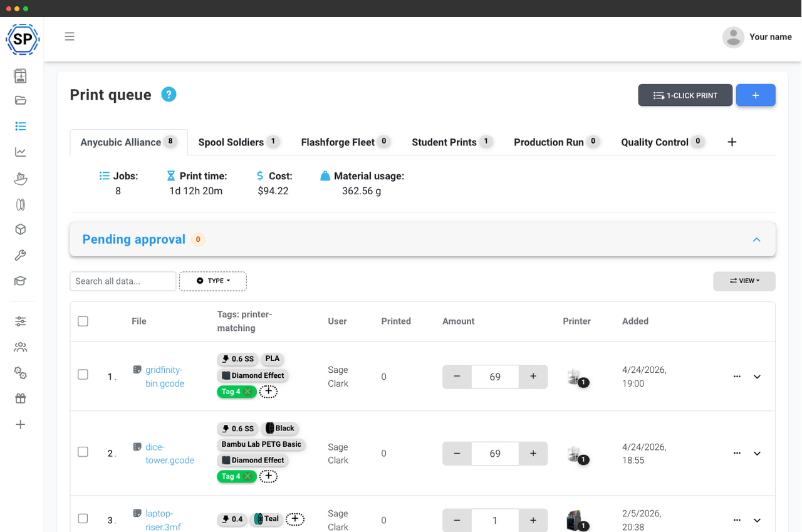This screenshot has height=532, width=802.
Task: Open the TYPE filter dropdown
Action: pyautogui.click(x=213, y=281)
